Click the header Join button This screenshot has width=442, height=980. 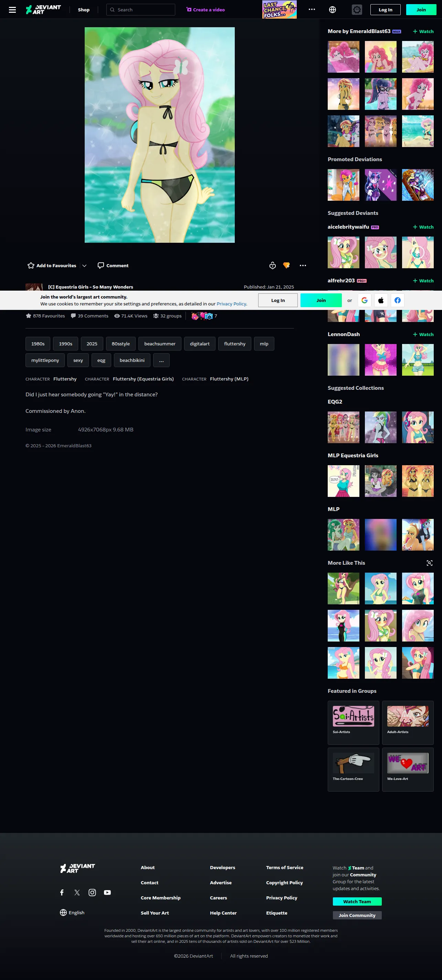click(421, 10)
